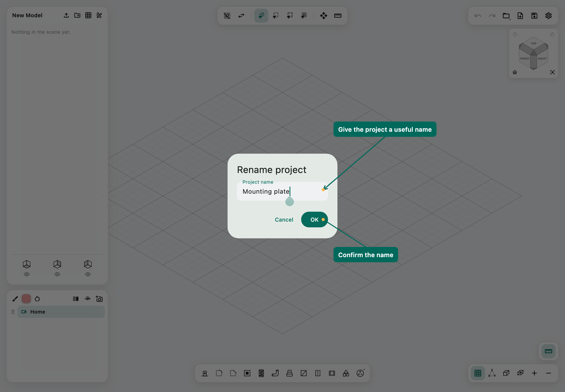The height and width of the screenshot is (392, 565).
Task: Click the RIGHT face of view cube
Action: [542, 59]
